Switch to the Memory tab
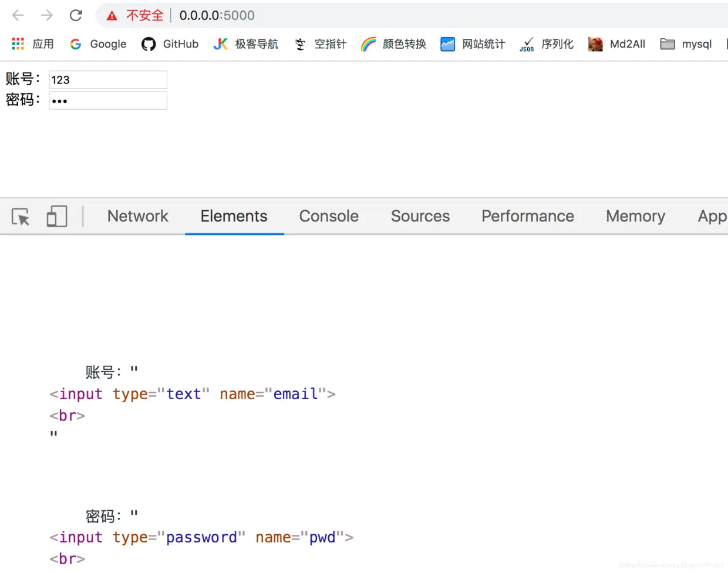The width and height of the screenshot is (728, 573). pyautogui.click(x=635, y=216)
